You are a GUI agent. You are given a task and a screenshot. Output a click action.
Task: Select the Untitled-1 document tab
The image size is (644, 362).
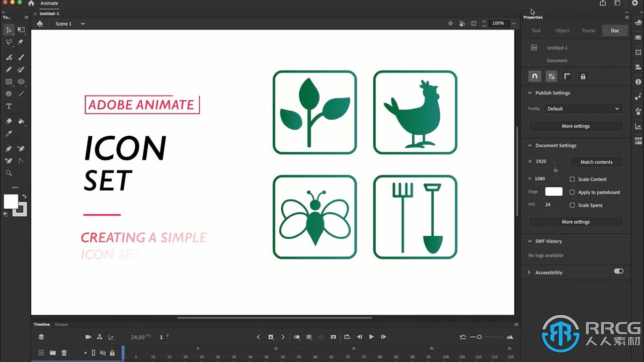click(x=49, y=14)
